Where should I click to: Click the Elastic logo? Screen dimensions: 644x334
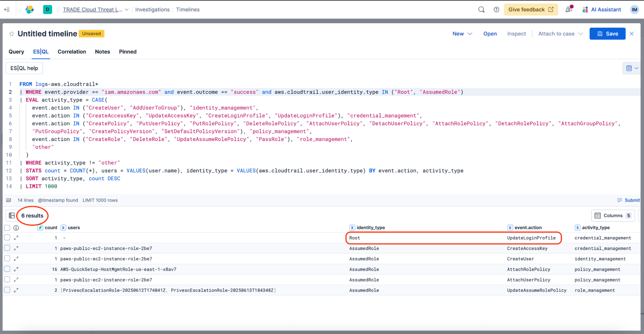point(30,10)
